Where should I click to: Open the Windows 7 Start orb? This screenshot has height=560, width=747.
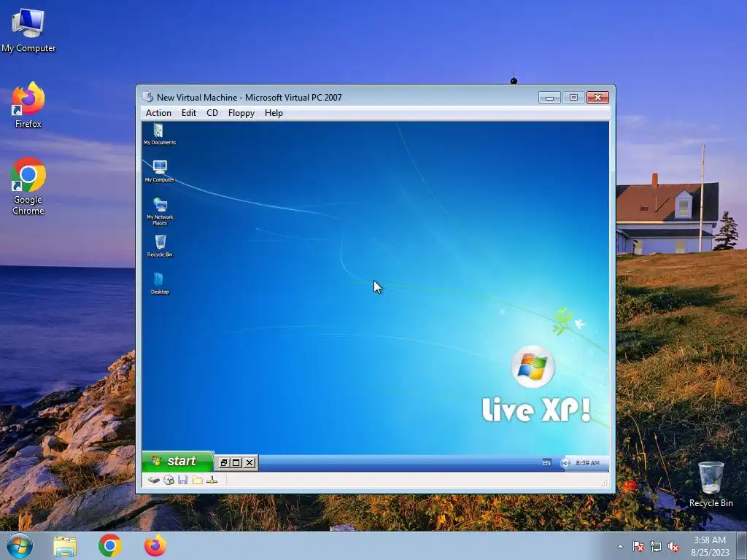point(20,545)
